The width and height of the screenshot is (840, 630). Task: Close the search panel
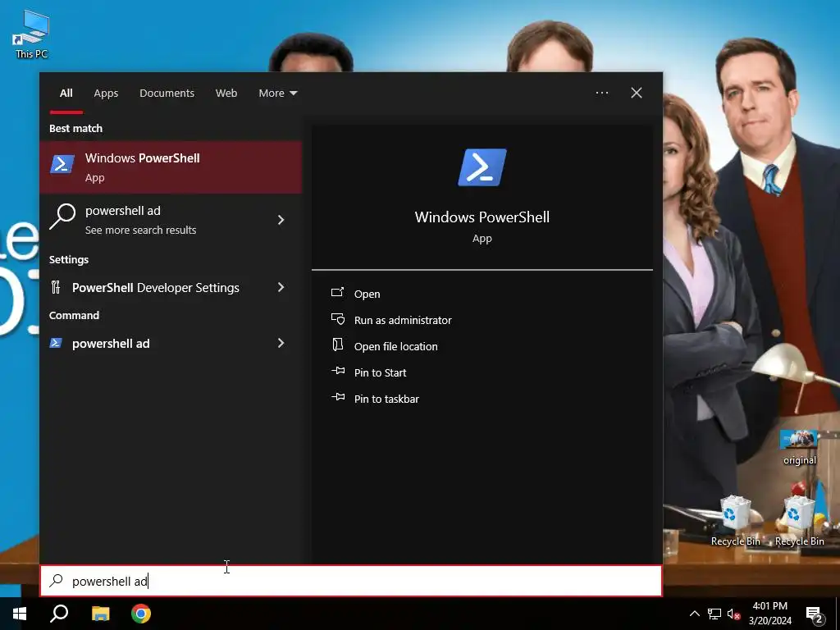(x=637, y=93)
